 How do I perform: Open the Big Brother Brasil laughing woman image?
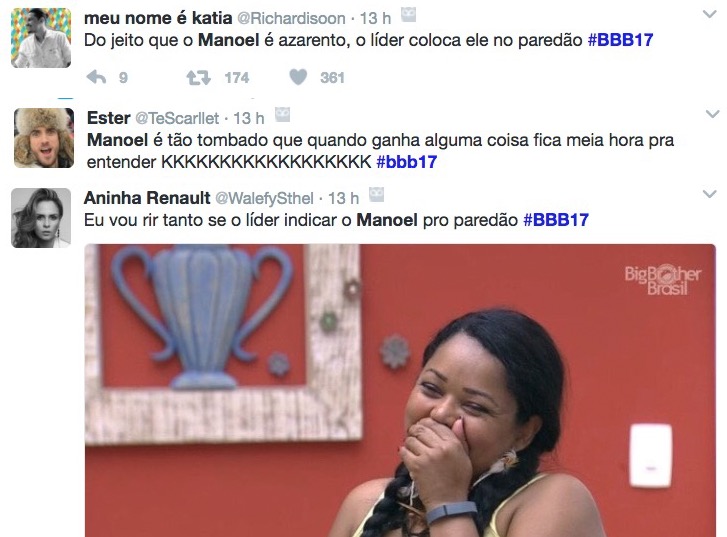pyautogui.click(x=400, y=390)
